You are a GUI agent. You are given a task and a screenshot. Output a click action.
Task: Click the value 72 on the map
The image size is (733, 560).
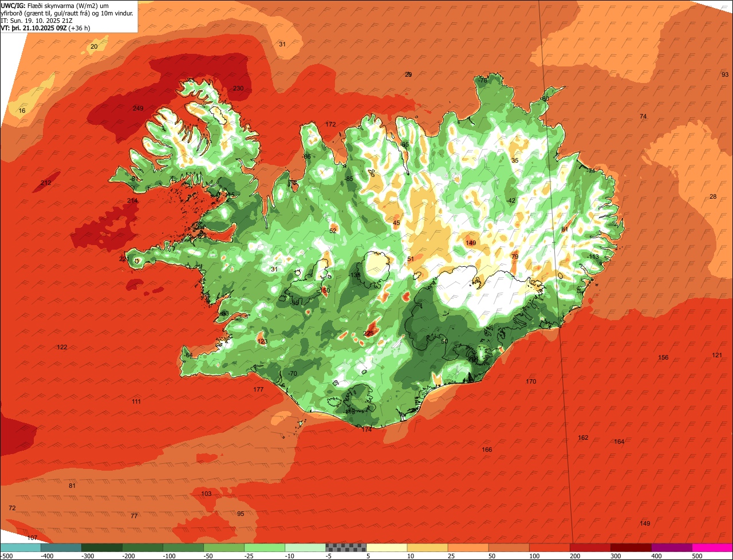12,508
